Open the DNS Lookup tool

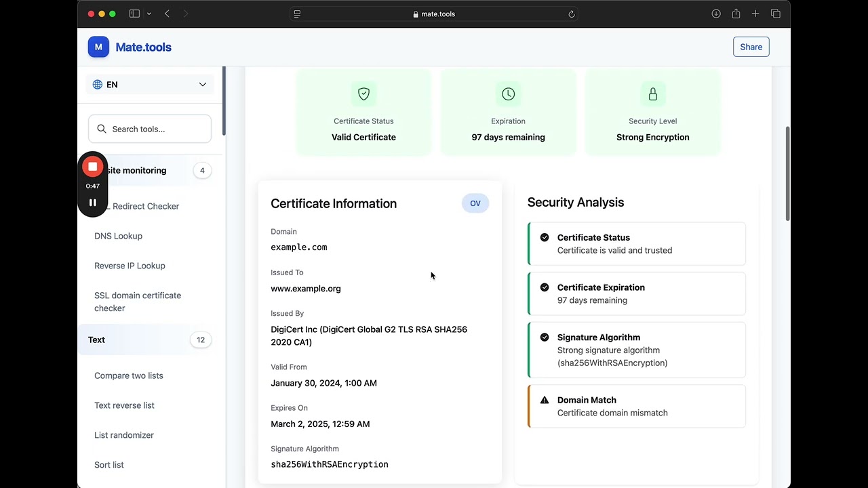119,236
